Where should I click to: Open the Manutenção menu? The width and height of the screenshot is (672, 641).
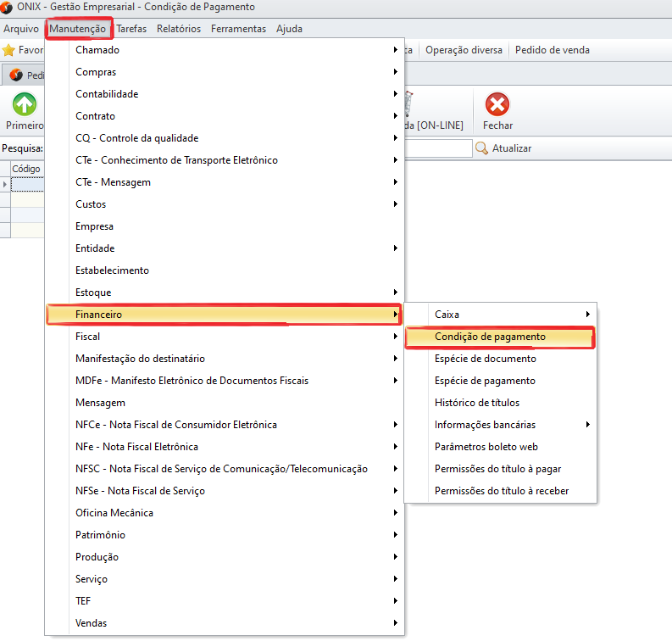(78, 29)
